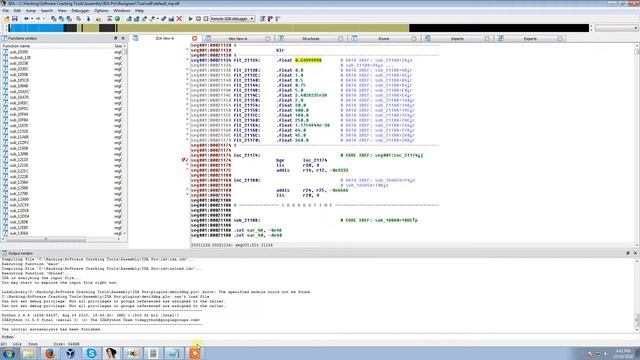Click the Python command input line

[x=327, y=337]
